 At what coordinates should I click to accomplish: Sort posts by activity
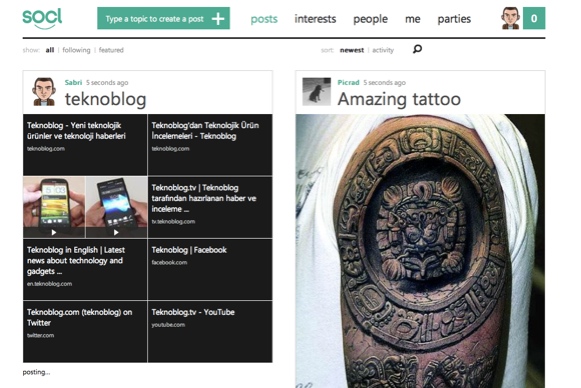tap(383, 50)
